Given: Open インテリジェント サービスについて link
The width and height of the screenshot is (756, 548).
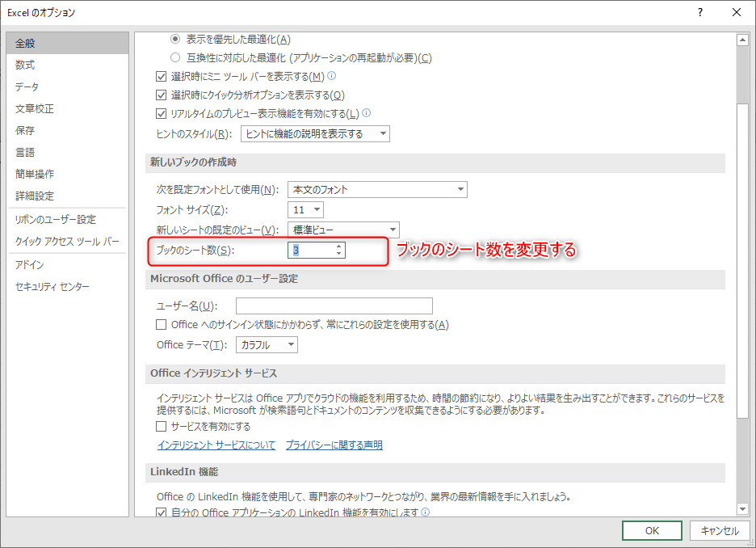Looking at the screenshot, I should 216,445.
